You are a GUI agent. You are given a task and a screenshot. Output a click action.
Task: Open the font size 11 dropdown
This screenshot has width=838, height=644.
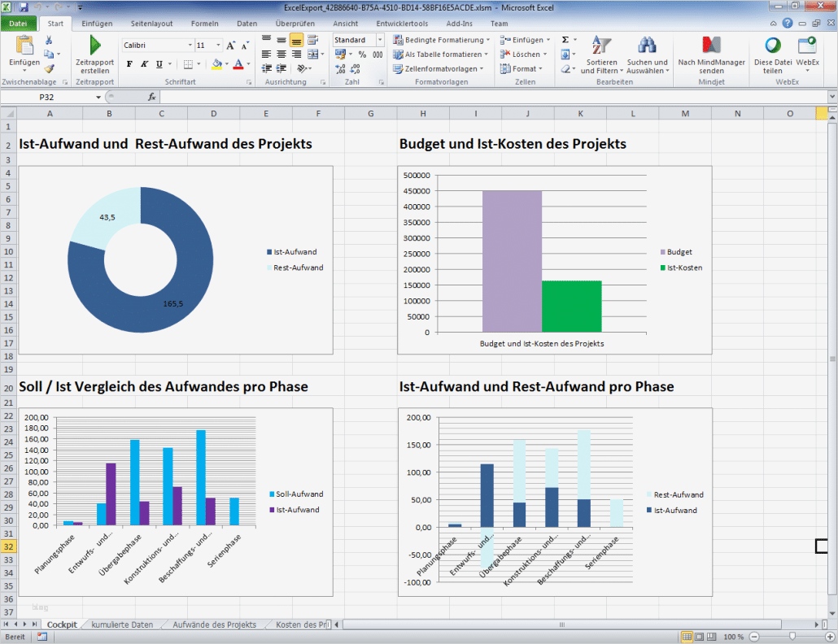pos(218,46)
